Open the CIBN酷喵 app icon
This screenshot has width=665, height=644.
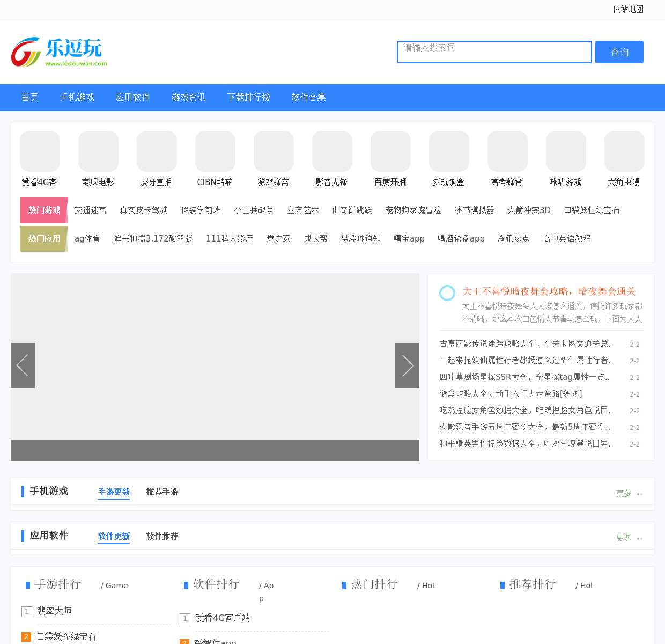point(215,151)
